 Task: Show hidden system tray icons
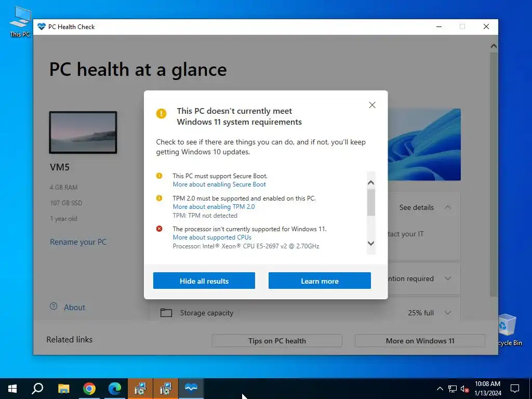440,389
